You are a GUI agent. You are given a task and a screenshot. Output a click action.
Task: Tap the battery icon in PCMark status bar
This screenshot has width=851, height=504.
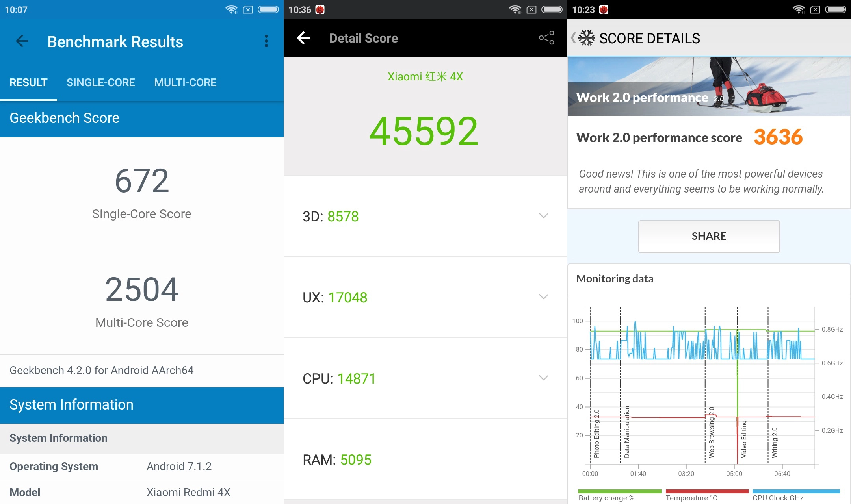pos(836,9)
